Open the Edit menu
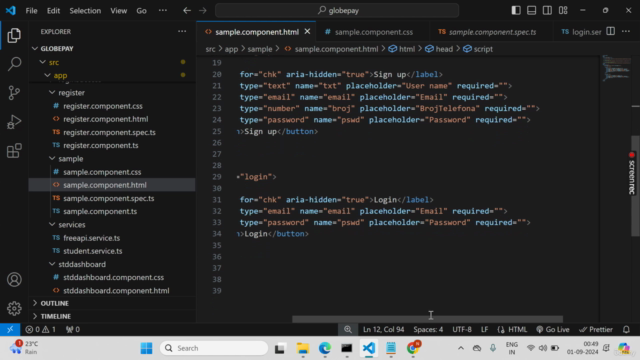 [x=53, y=11]
